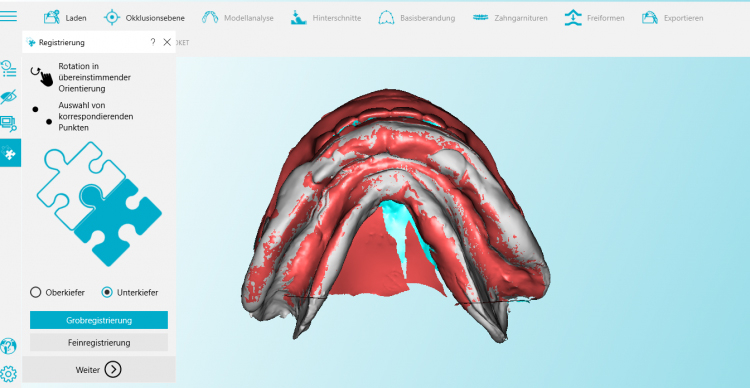Open the Hinterschnitte step

pyautogui.click(x=326, y=18)
